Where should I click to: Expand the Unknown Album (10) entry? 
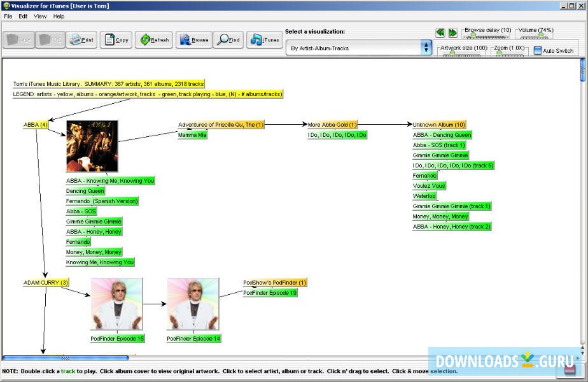click(440, 124)
